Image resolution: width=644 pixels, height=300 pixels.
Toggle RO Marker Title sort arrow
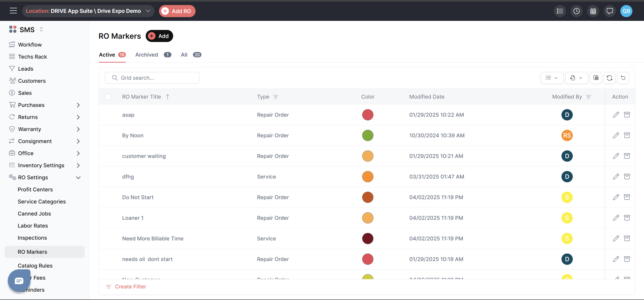click(x=168, y=97)
